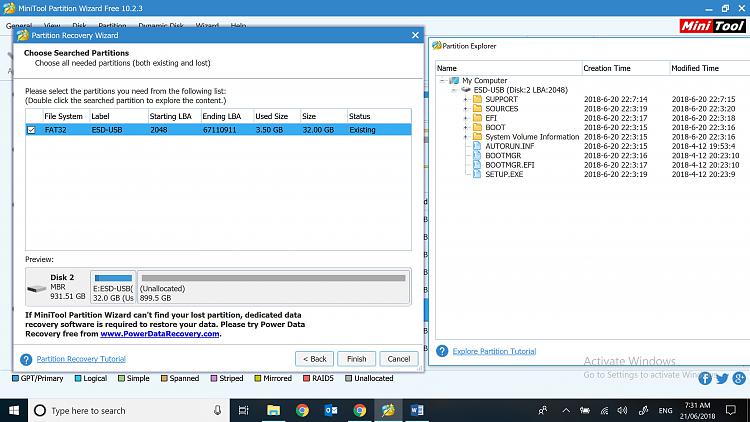Click the GPT/Primary legend color swatch
750x422 pixels.
(x=15, y=378)
